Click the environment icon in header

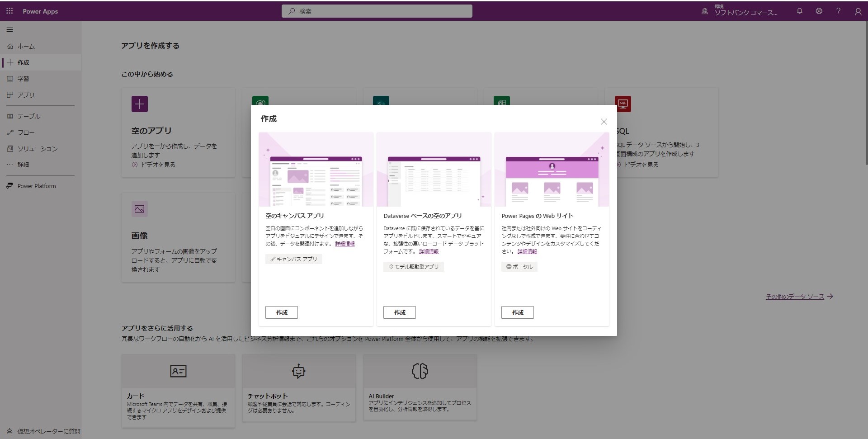coord(704,11)
